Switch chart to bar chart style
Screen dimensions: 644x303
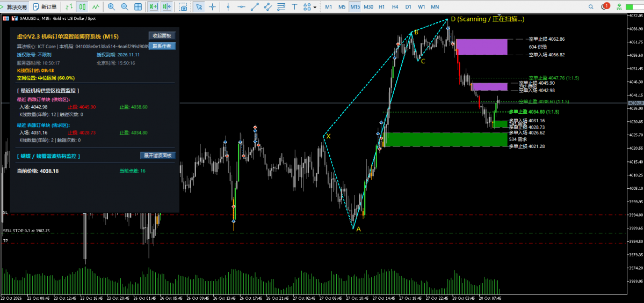(x=70, y=6)
